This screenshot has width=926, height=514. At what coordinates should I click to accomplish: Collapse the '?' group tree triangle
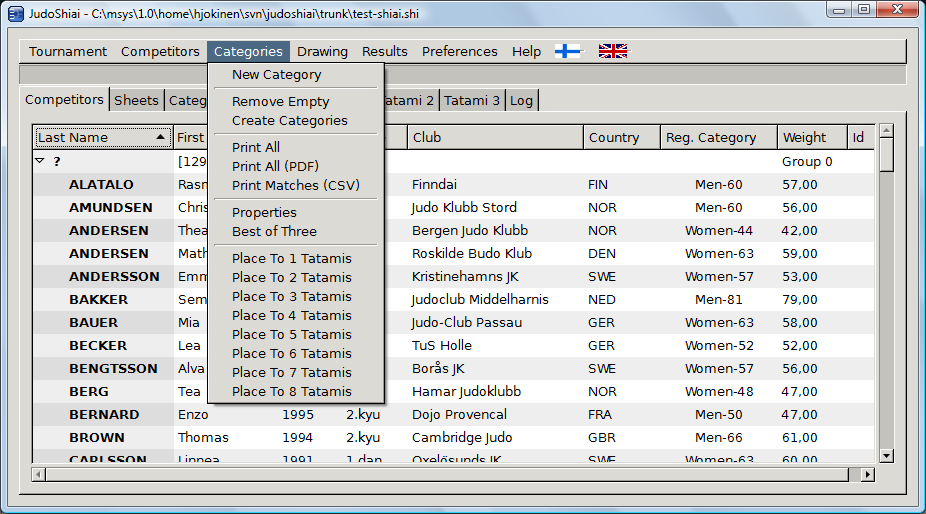pyautogui.click(x=40, y=161)
